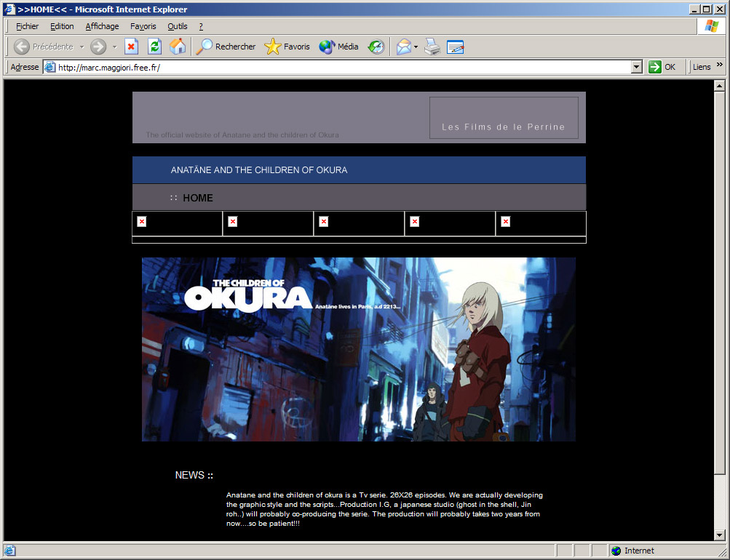Screen dimensions: 730x560
Task: Click the Anatane news paragraph text
Action: 384,509
